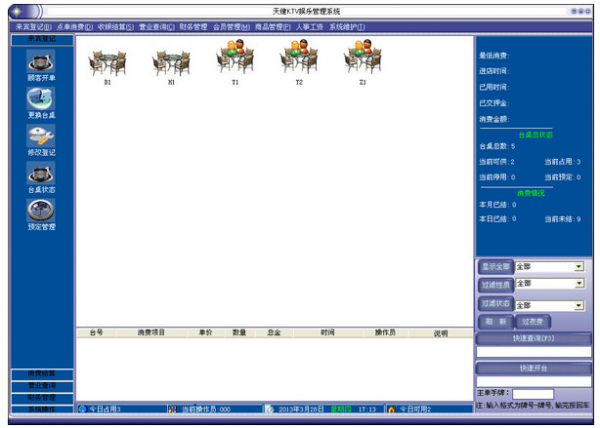Click the 当前占用: 3 text
600x428 pixels.
point(562,162)
